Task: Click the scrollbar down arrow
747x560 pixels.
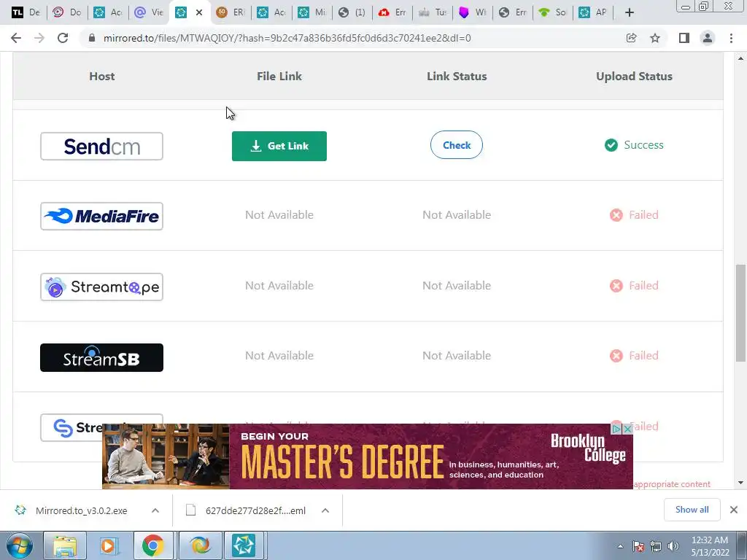Action: 740,483
